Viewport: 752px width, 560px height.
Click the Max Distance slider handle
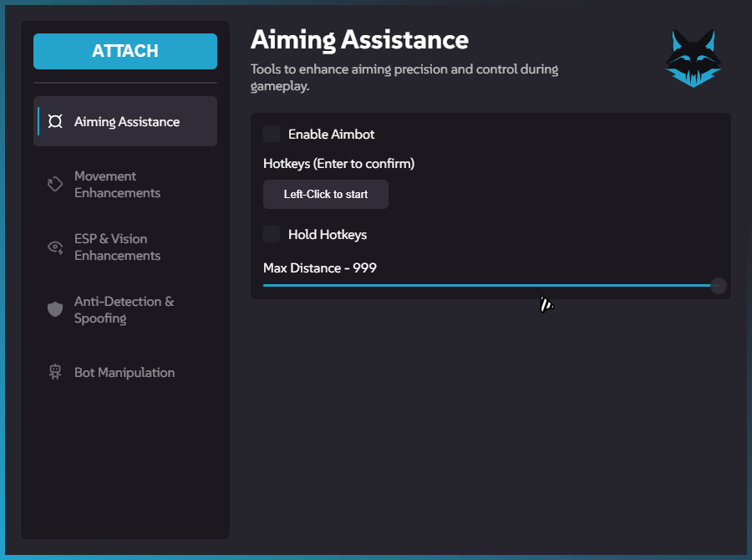coord(718,286)
